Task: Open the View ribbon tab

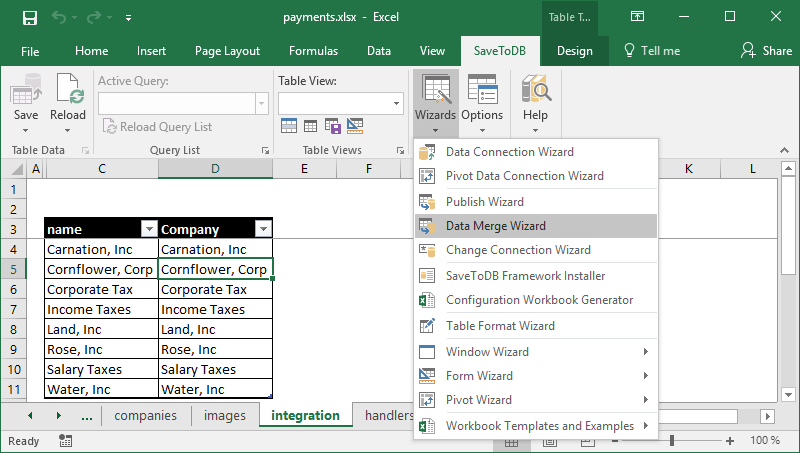Action: [x=432, y=51]
